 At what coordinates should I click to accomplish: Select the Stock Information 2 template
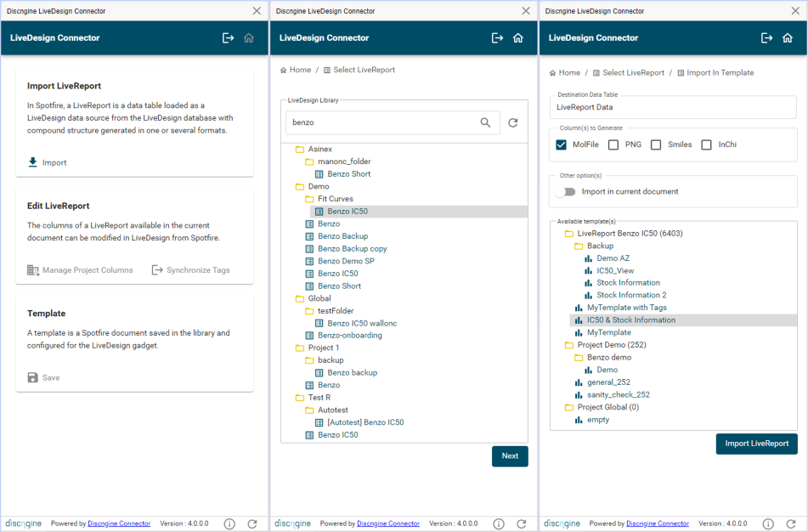click(x=631, y=296)
